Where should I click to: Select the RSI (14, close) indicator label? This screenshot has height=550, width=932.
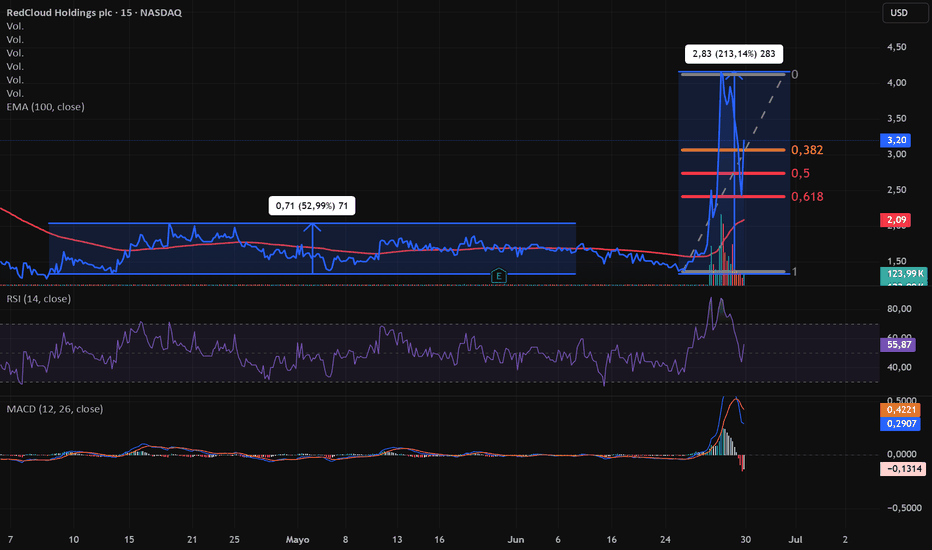pyautogui.click(x=39, y=298)
